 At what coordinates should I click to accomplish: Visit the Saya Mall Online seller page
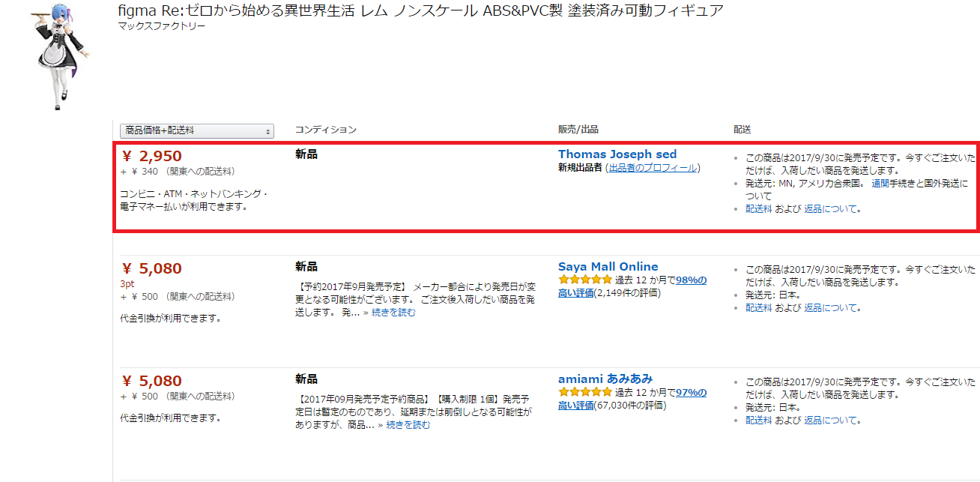pyautogui.click(x=608, y=267)
